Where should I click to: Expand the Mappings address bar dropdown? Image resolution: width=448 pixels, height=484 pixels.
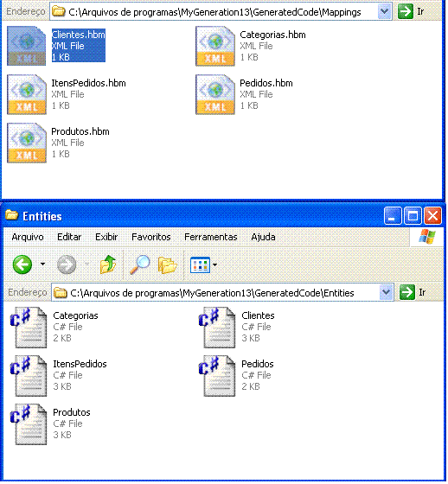[384, 12]
